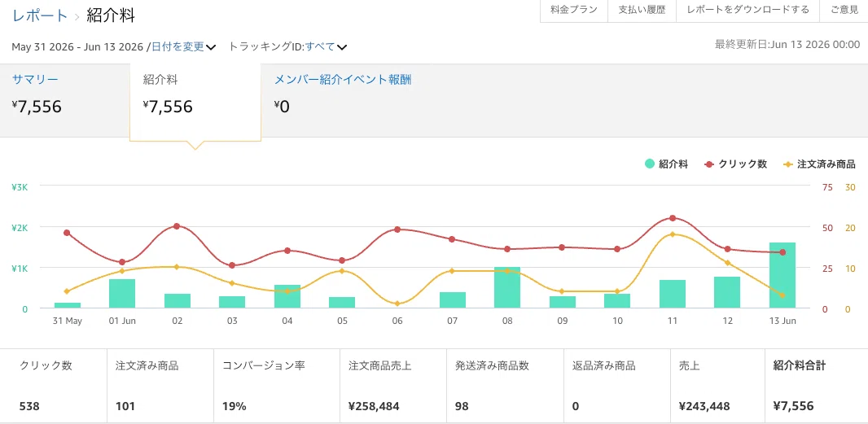
Task: Navigate to レポート breadcrumb link
Action: pos(40,15)
